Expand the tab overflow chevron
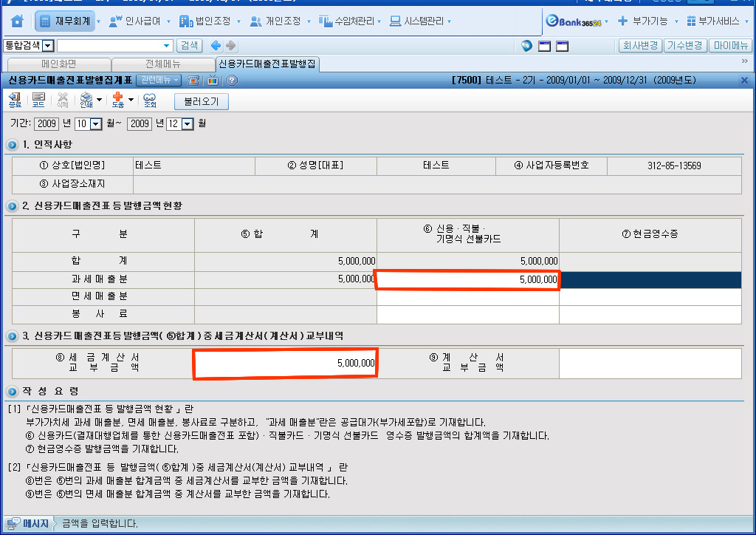The image size is (756, 535). (x=744, y=61)
